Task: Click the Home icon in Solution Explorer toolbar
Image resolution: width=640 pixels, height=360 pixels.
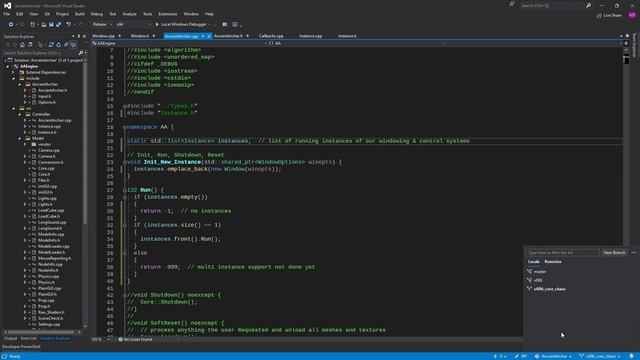Action: (22, 44)
